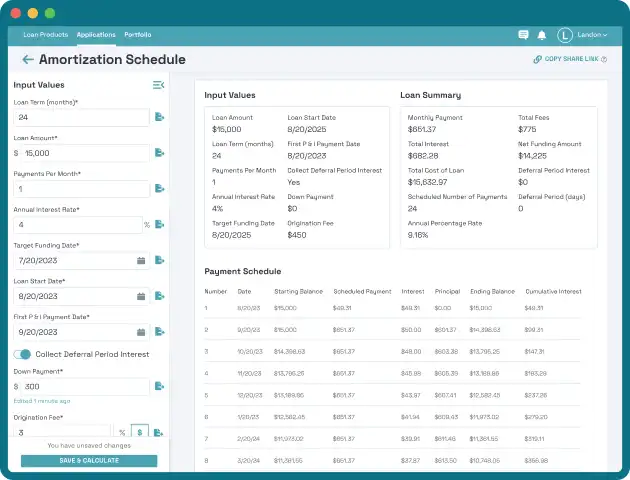The image size is (630, 480).
Task: Switch to the Applications tab
Action: click(x=96, y=35)
